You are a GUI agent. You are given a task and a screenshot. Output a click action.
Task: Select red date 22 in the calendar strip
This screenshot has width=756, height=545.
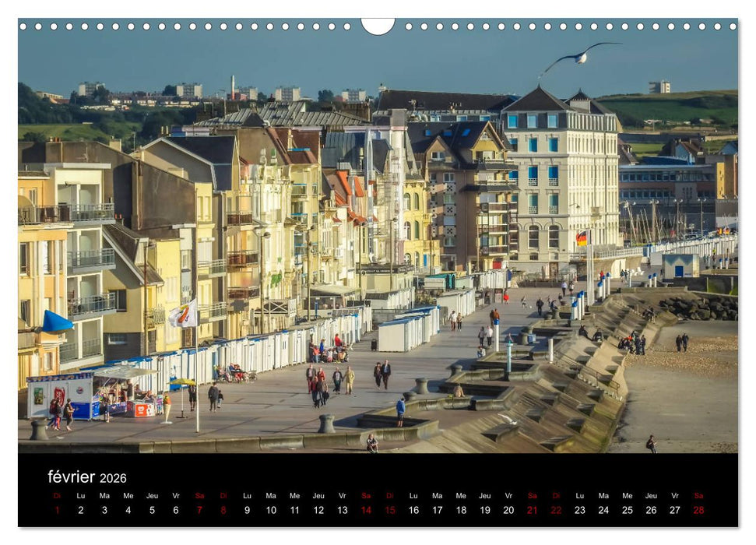click(556, 511)
